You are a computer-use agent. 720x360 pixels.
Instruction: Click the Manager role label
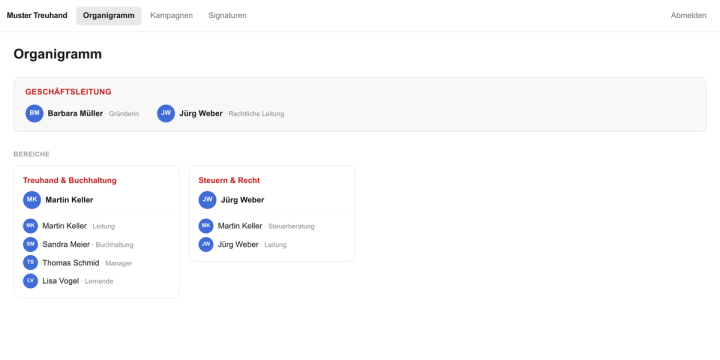(118, 263)
